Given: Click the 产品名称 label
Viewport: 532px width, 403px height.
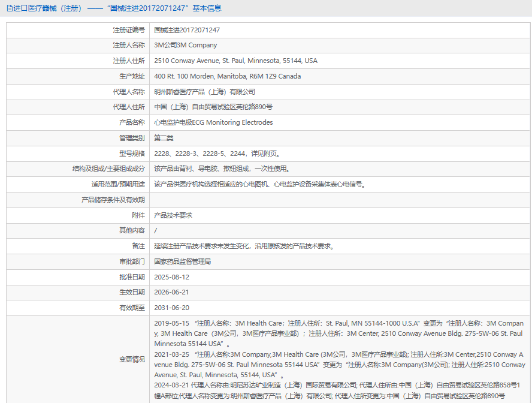Looking at the screenshot, I should [x=132, y=122].
